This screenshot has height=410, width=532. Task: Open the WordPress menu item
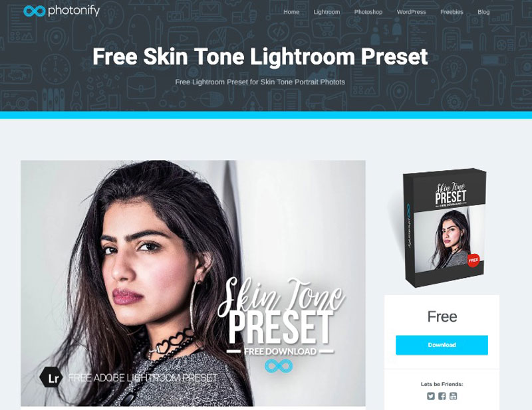point(411,12)
